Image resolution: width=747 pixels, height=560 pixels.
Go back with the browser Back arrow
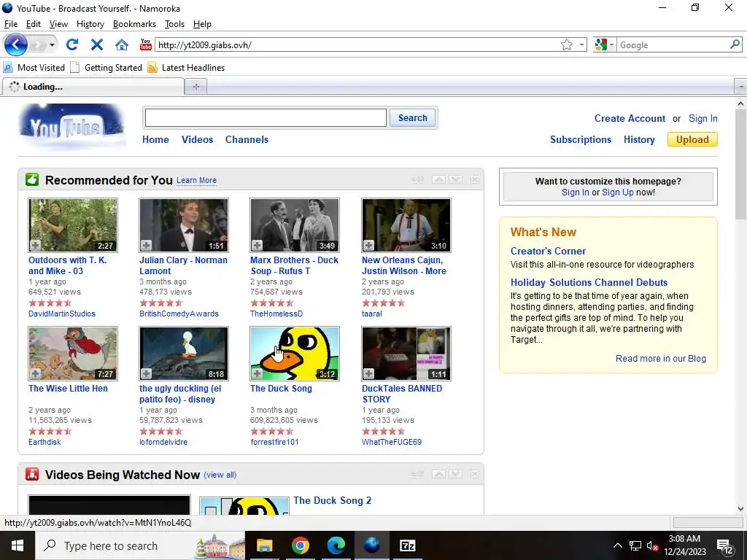(16, 44)
